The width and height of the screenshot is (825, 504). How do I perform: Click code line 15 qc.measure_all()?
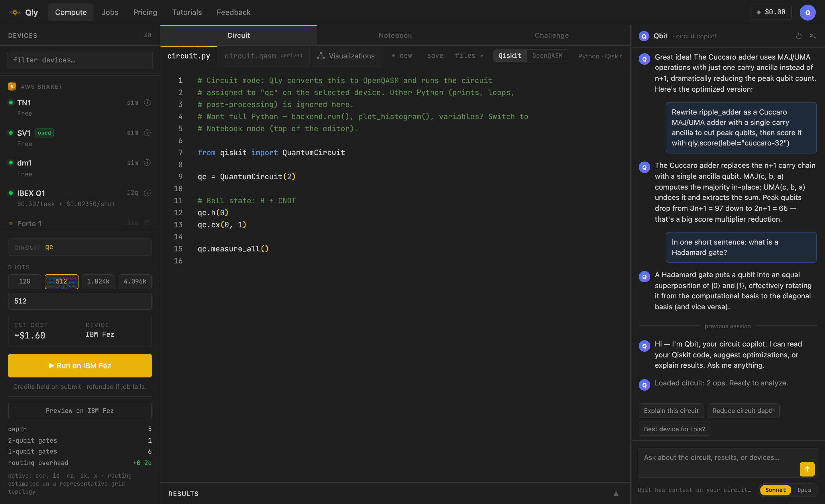(x=233, y=249)
